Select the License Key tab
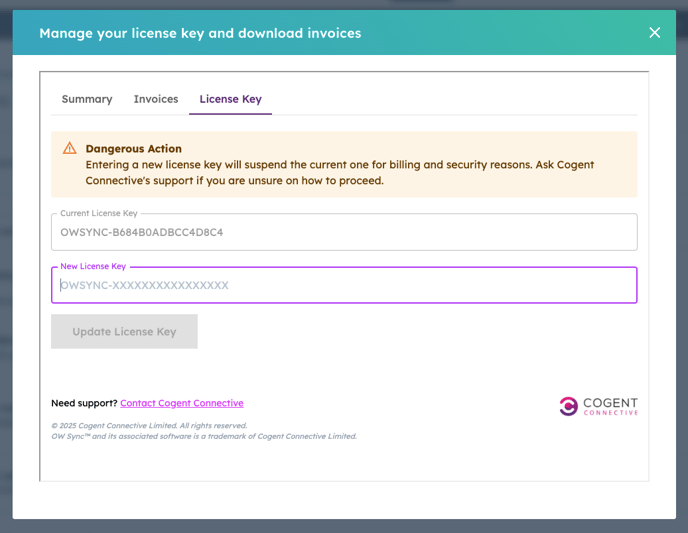This screenshot has height=533, width=688. [x=230, y=99]
